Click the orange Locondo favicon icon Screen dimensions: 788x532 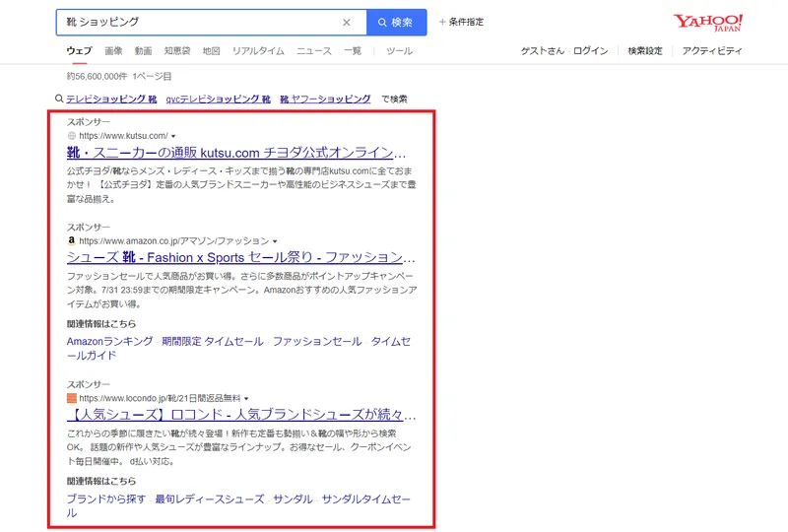pos(71,398)
